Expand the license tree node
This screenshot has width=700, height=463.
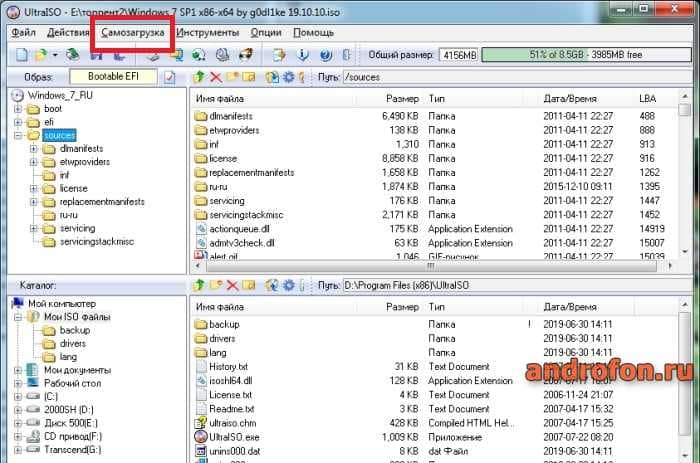pos(34,188)
